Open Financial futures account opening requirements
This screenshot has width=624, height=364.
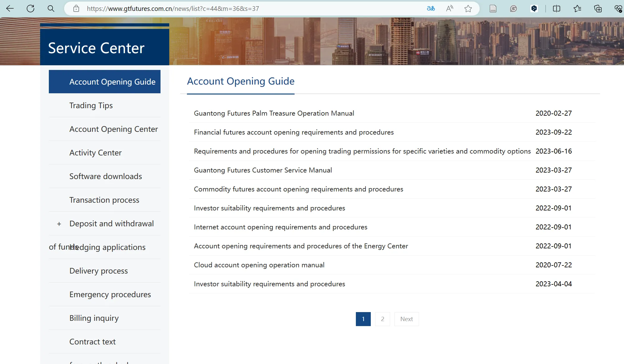(x=294, y=132)
